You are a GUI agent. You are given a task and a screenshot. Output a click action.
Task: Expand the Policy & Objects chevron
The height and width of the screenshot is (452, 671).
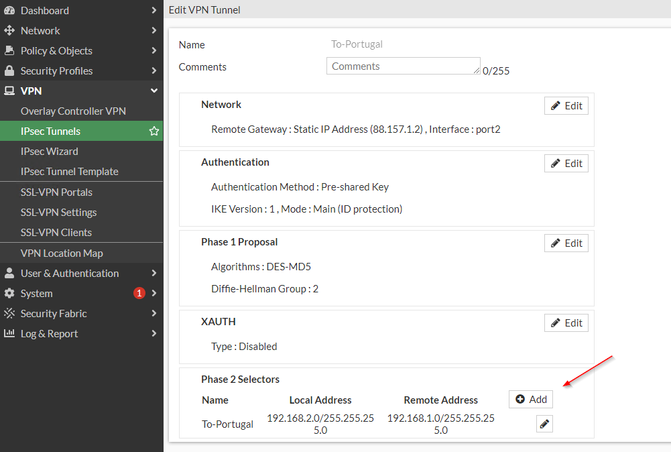[154, 51]
